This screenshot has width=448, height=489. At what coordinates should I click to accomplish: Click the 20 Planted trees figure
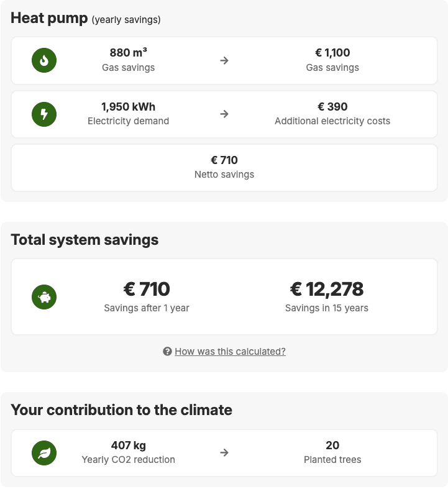point(332,446)
